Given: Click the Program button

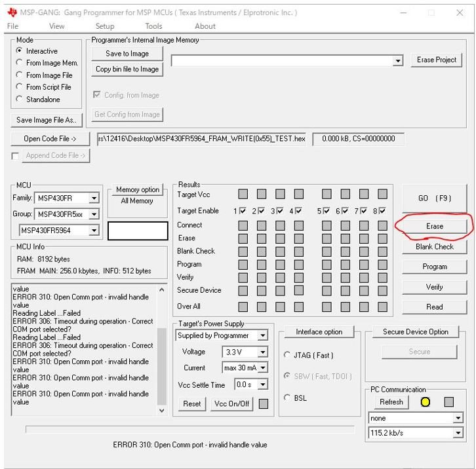Looking at the screenshot, I should click(x=435, y=267).
